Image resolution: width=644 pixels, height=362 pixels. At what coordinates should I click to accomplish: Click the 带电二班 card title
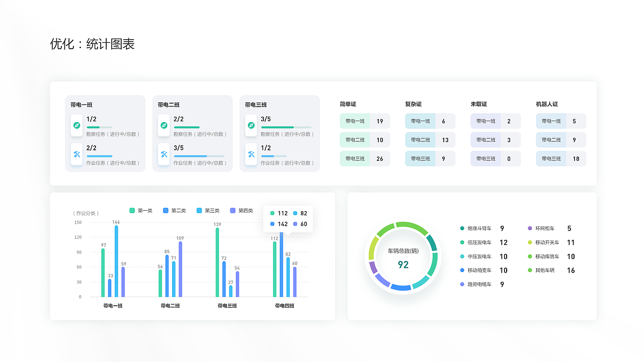point(169,105)
